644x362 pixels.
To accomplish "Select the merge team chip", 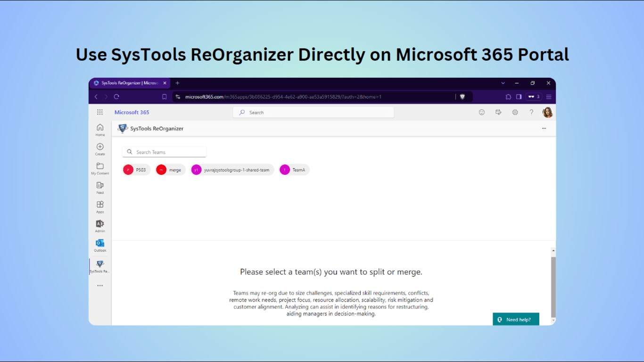I will pos(170,170).
